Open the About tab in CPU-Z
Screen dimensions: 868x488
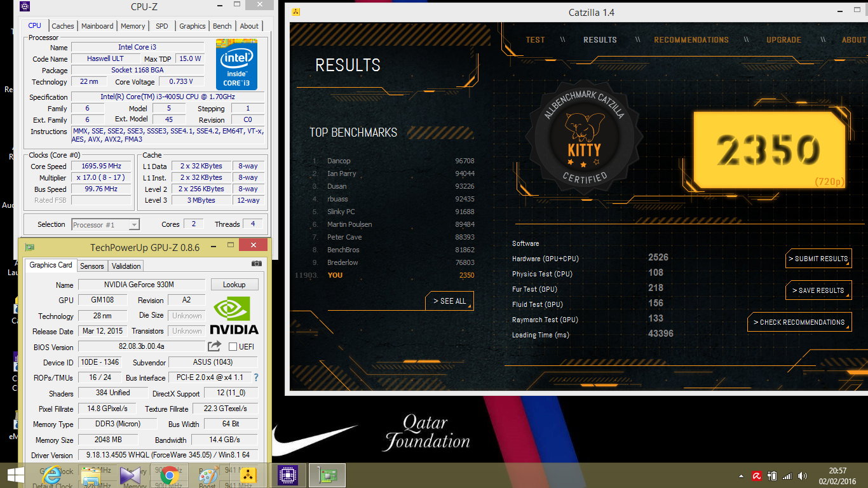[249, 26]
